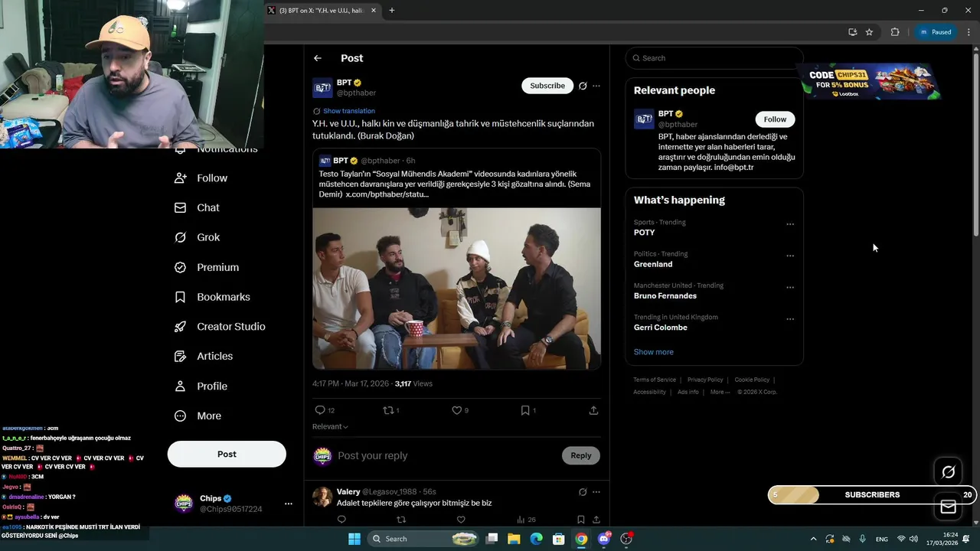Open Terms of Service link
This screenshot has width=980, height=551.
(655, 380)
